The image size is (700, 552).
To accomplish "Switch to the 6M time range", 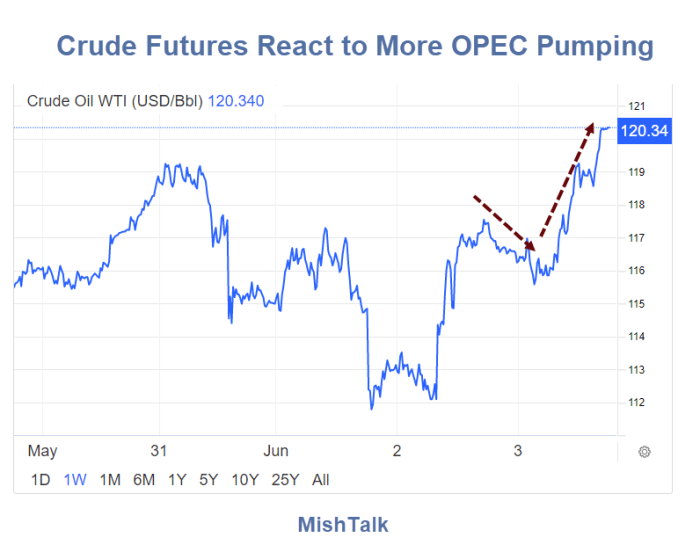I will coord(144,480).
